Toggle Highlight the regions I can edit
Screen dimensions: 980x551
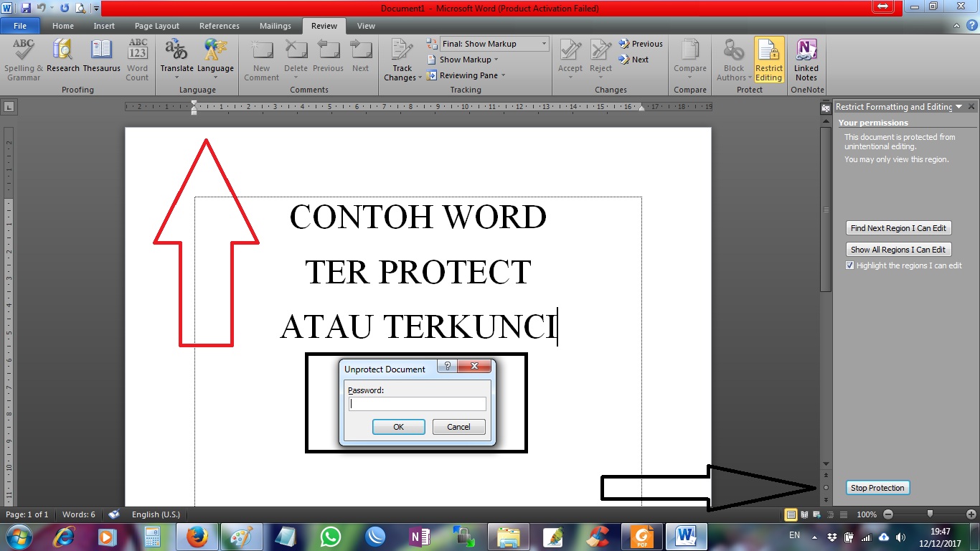(849, 265)
